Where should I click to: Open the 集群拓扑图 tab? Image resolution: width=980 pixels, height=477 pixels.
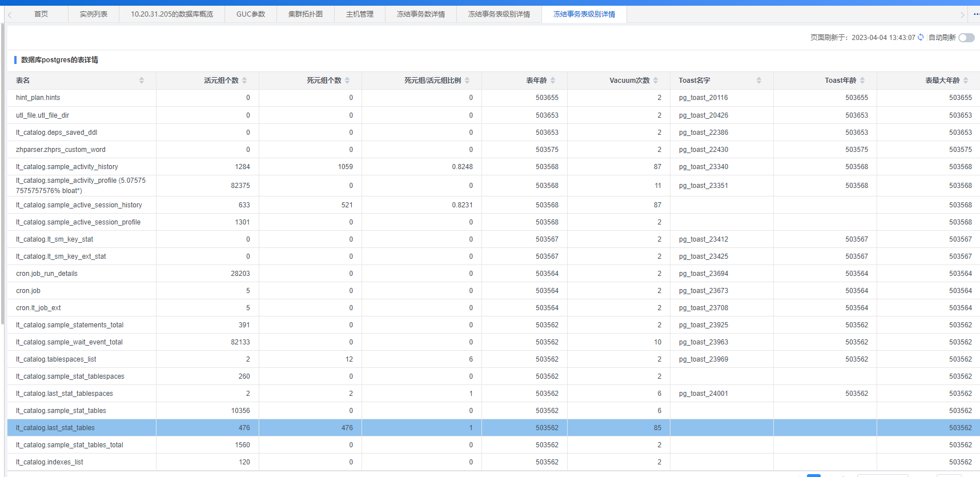(x=306, y=14)
